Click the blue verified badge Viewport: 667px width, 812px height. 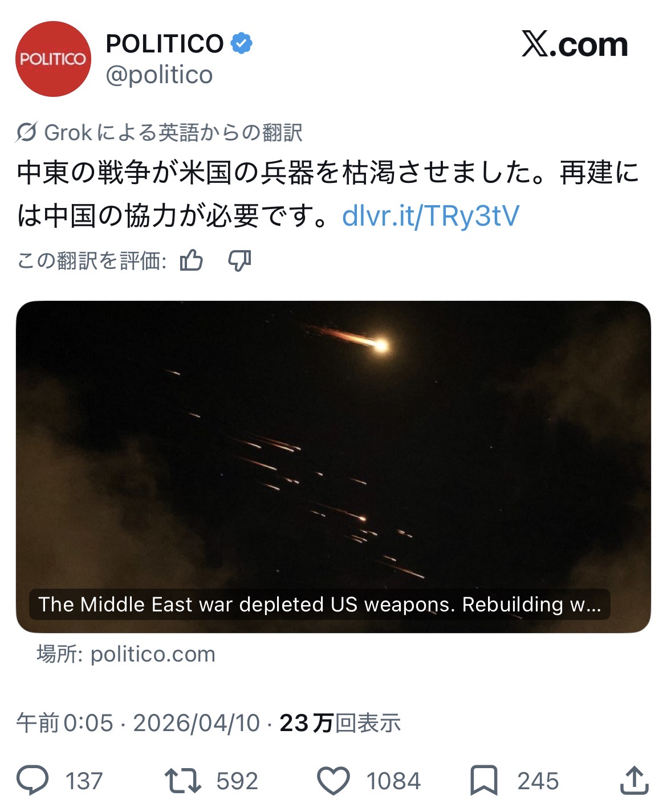[241, 43]
